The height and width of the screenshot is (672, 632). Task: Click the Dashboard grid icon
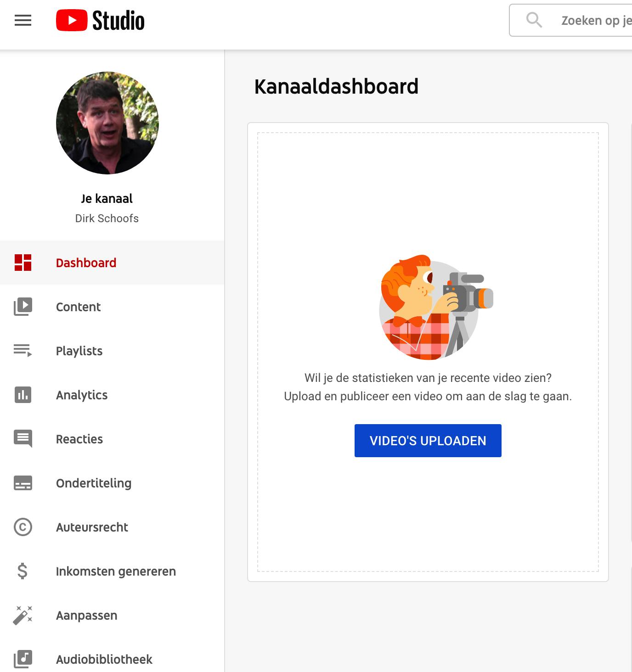23,263
